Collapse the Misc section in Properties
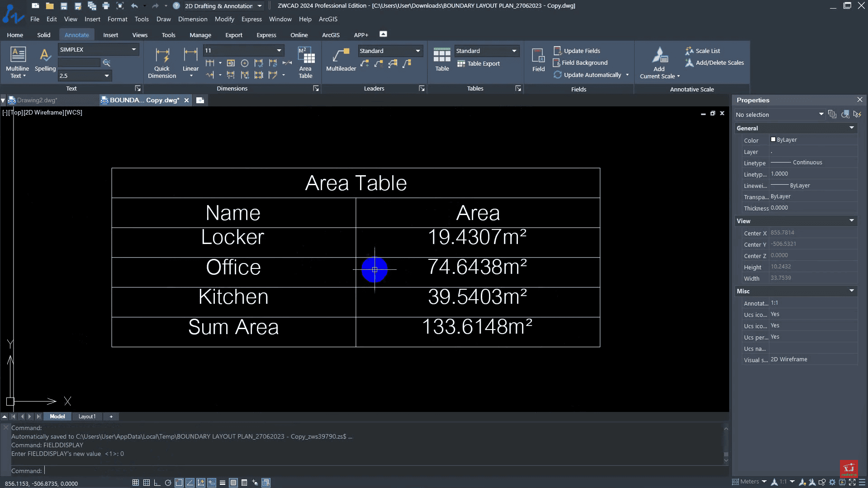The image size is (868, 488). click(852, 291)
